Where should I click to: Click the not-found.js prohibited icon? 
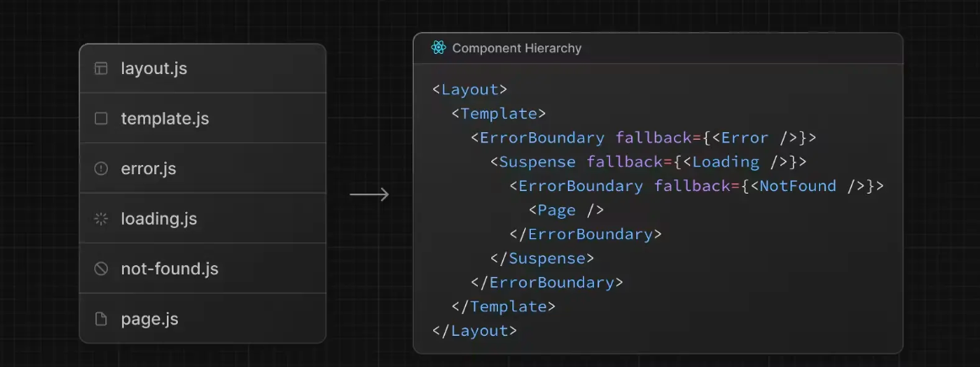101,269
